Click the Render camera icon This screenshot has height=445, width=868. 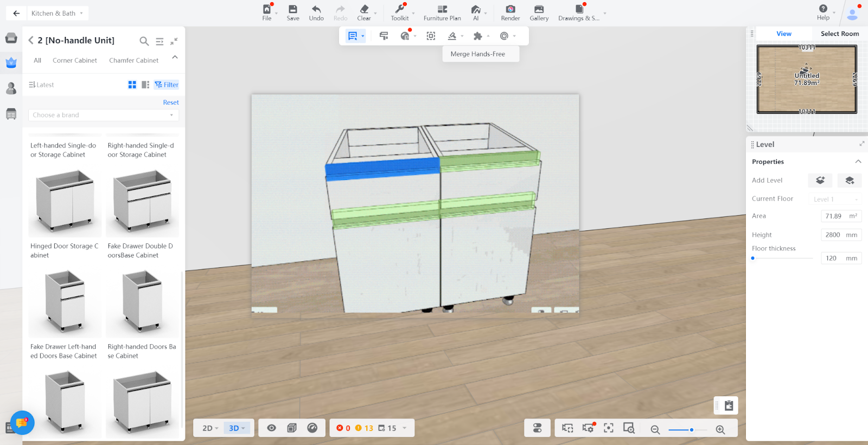[510, 9]
